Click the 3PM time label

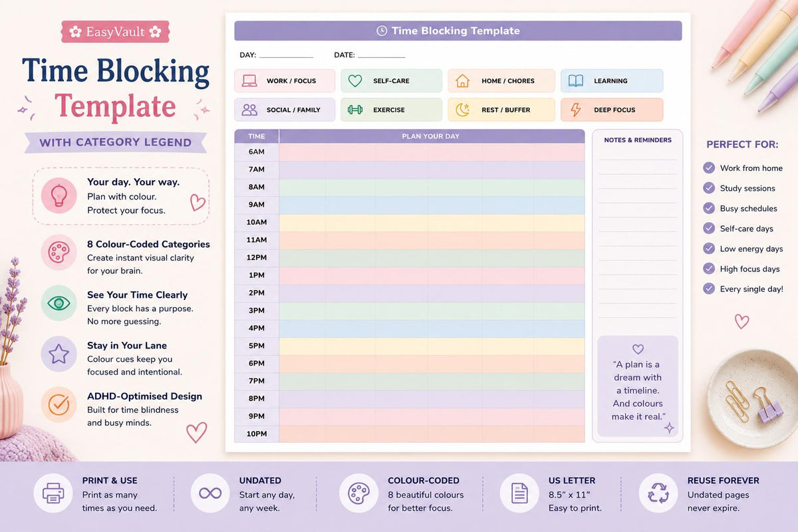(257, 311)
